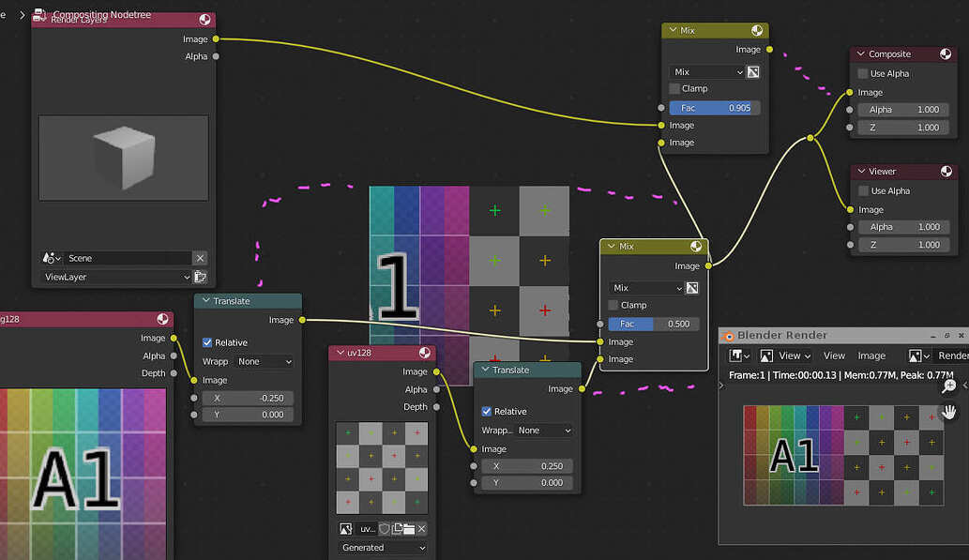This screenshot has width=969, height=560.
Task: Toggle preview sphere icon on Fac 0.500 Mix node
Action: (x=696, y=246)
